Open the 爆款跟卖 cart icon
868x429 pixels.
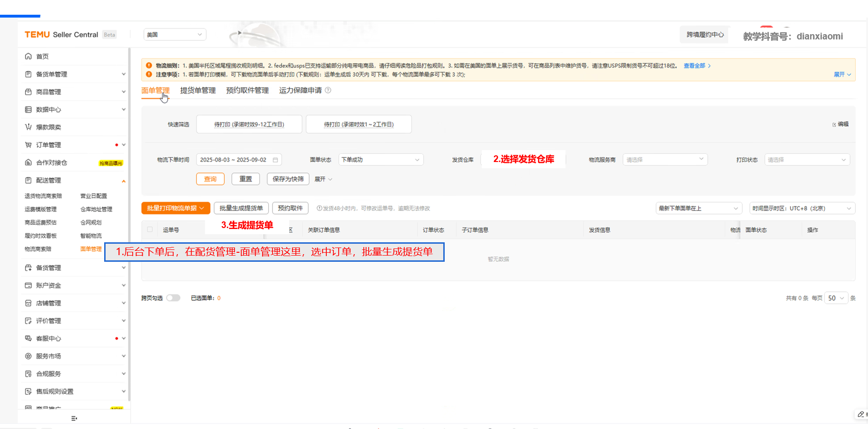click(x=28, y=127)
